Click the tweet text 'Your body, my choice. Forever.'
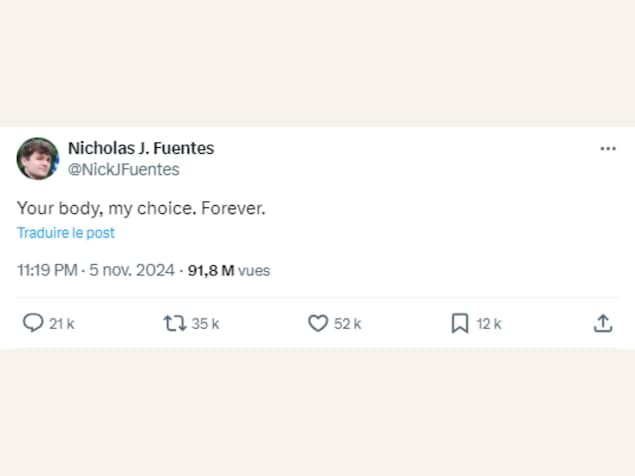The image size is (635, 476). pos(140,209)
